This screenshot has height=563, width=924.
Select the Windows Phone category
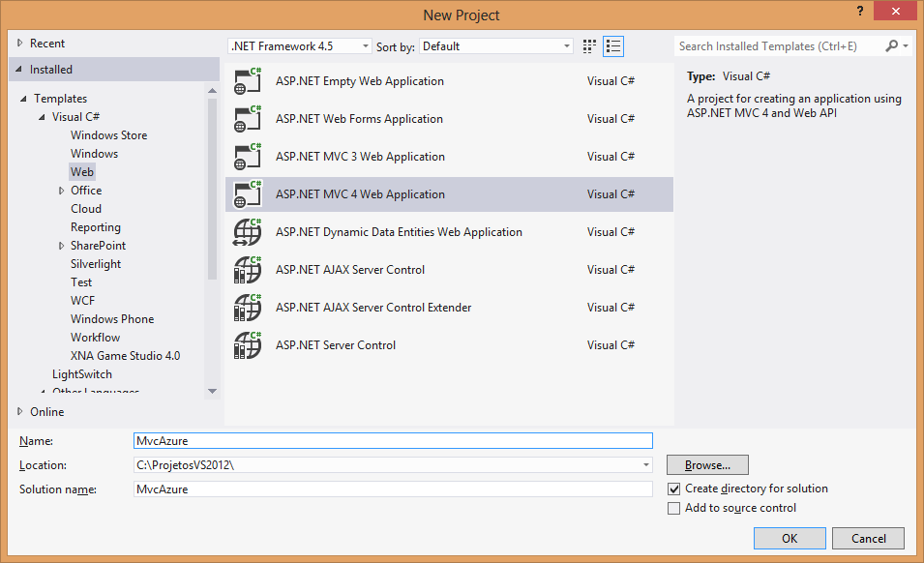(x=112, y=319)
